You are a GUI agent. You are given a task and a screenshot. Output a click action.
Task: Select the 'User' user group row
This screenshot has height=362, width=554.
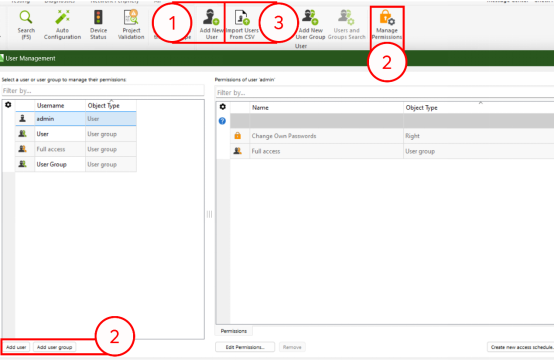tap(76, 134)
